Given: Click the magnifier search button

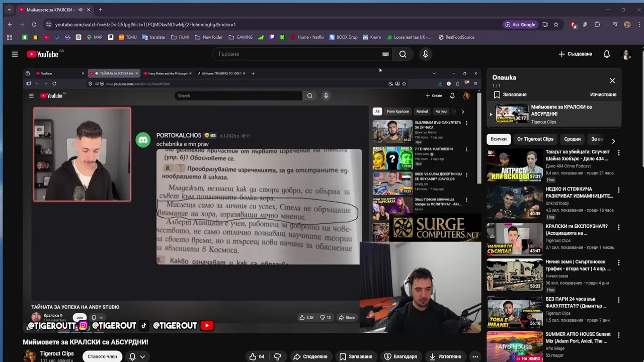Looking at the screenshot, I should click(x=403, y=54).
